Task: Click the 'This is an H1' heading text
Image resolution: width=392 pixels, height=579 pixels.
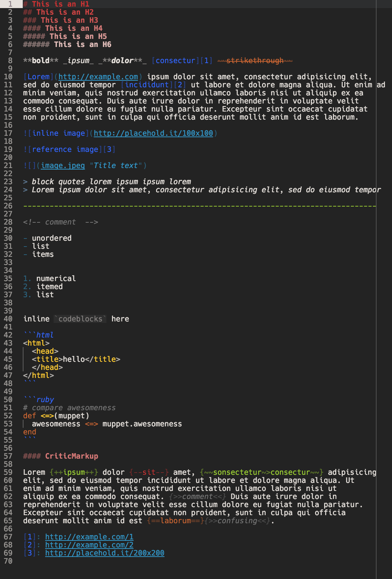Action: point(60,4)
